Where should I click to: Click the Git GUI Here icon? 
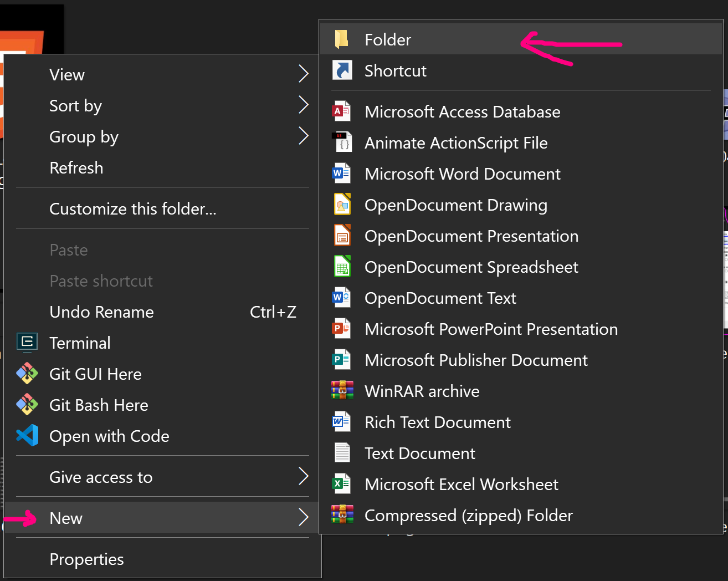click(27, 374)
